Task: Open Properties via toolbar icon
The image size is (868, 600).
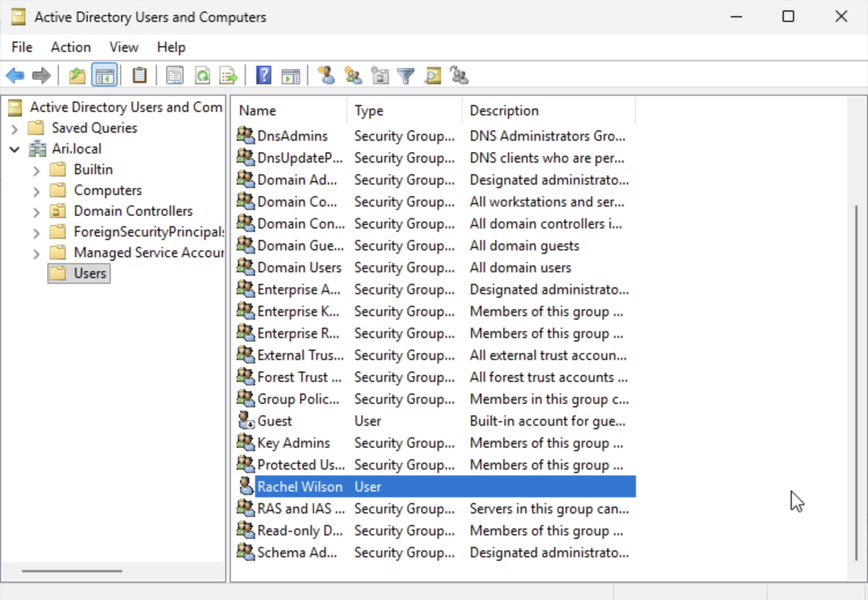Action: pyautogui.click(x=174, y=76)
